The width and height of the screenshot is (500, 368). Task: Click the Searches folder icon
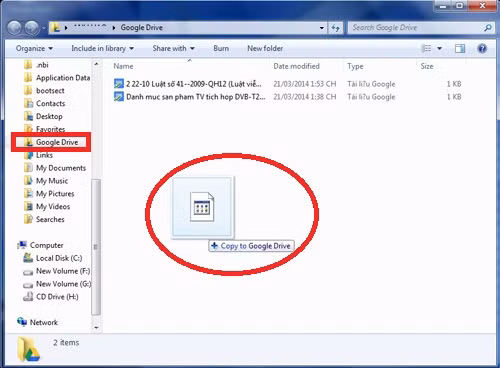pos(29,220)
